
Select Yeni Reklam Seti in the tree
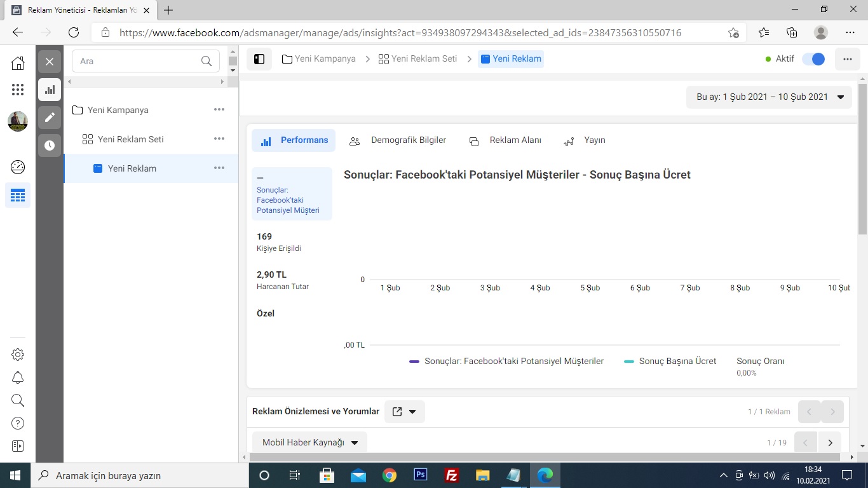click(131, 139)
